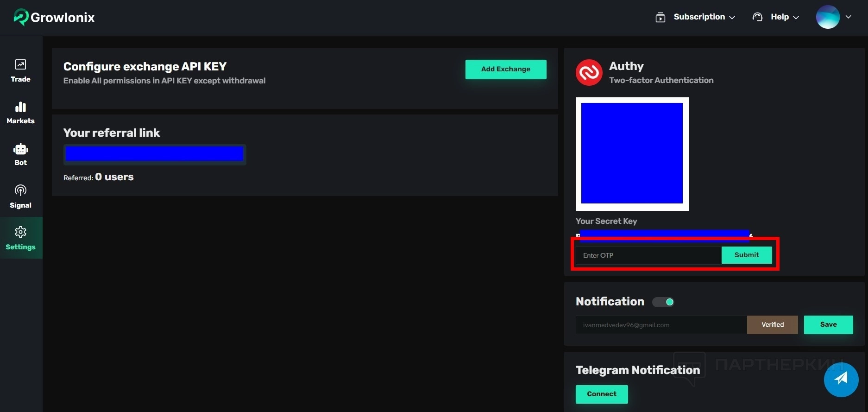
Task: Expand the profile chevron arrow
Action: 849,17
